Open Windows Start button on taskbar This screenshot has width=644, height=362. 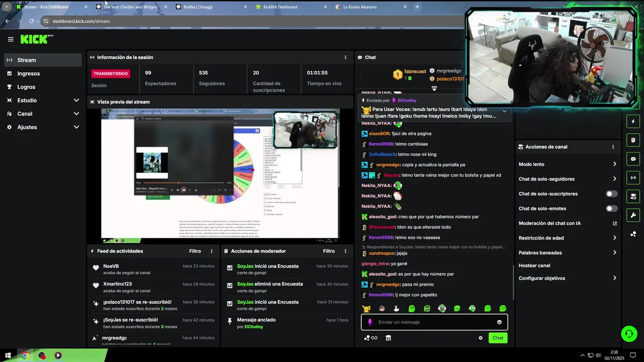tap(8, 355)
